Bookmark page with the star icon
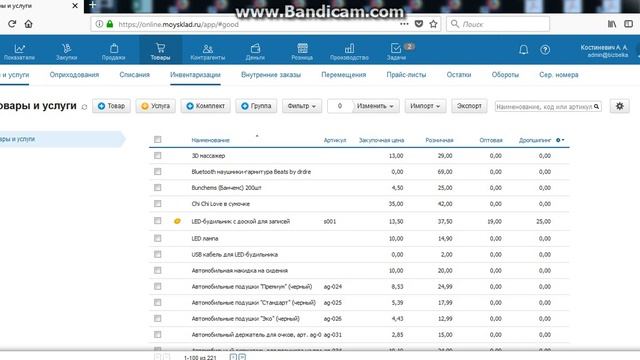This screenshot has height=360, width=640. coord(433,24)
